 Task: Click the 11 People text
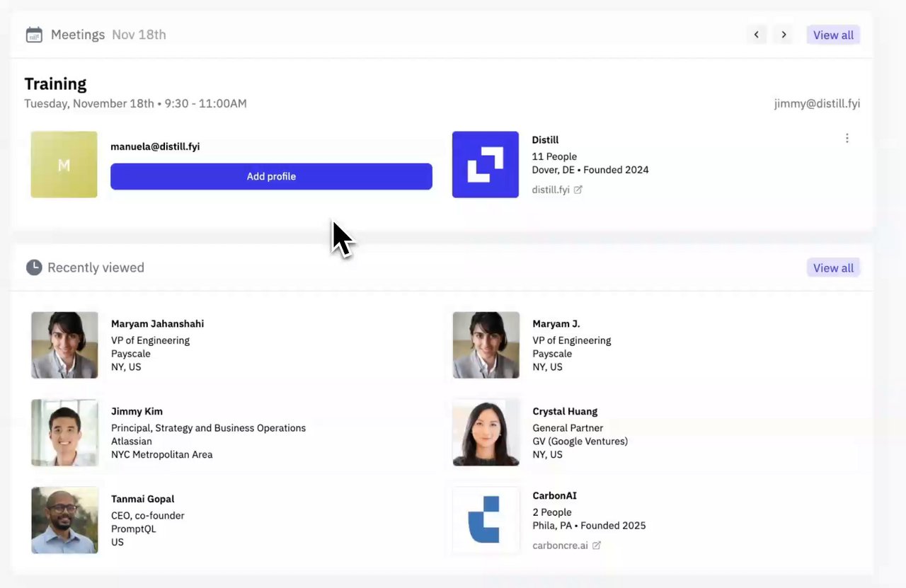554,156
